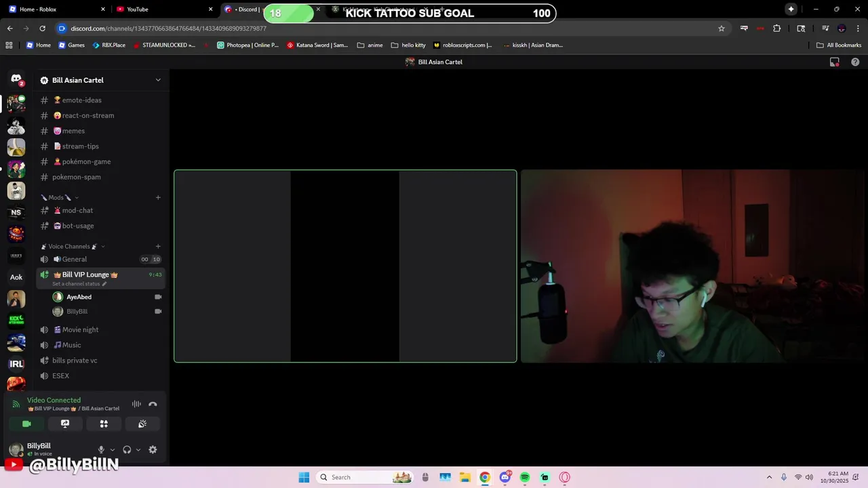The image size is (868, 488).
Task: Open noise suppression settings icon
Action: pyautogui.click(x=136, y=404)
